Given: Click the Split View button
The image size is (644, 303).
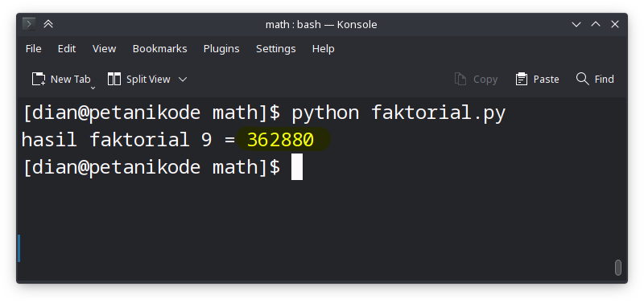Looking at the screenshot, I should click(x=138, y=79).
